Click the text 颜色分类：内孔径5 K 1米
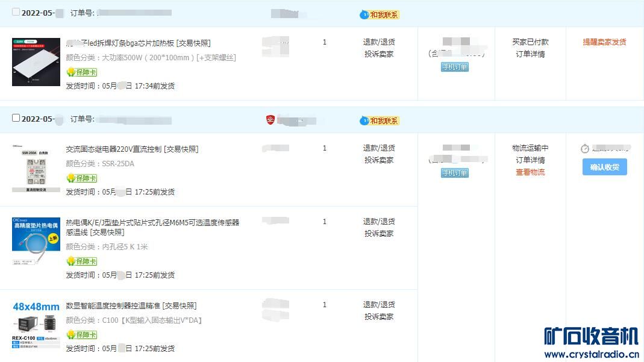This screenshot has height=362, width=644. pos(107,247)
